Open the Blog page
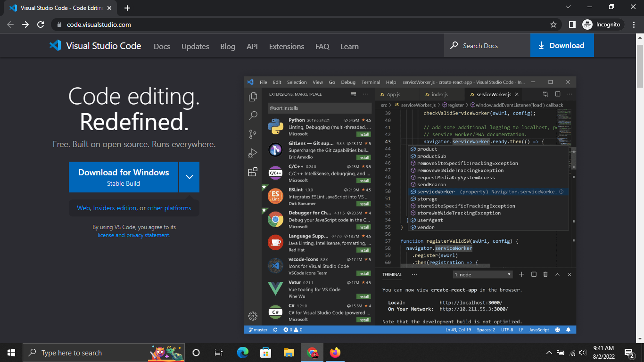This screenshot has height=362, width=644. 228,46
